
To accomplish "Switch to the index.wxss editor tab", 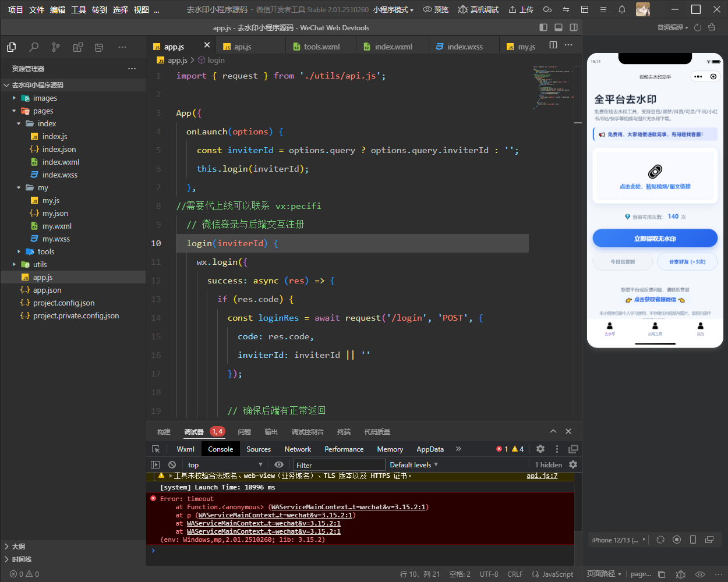I will click(465, 47).
